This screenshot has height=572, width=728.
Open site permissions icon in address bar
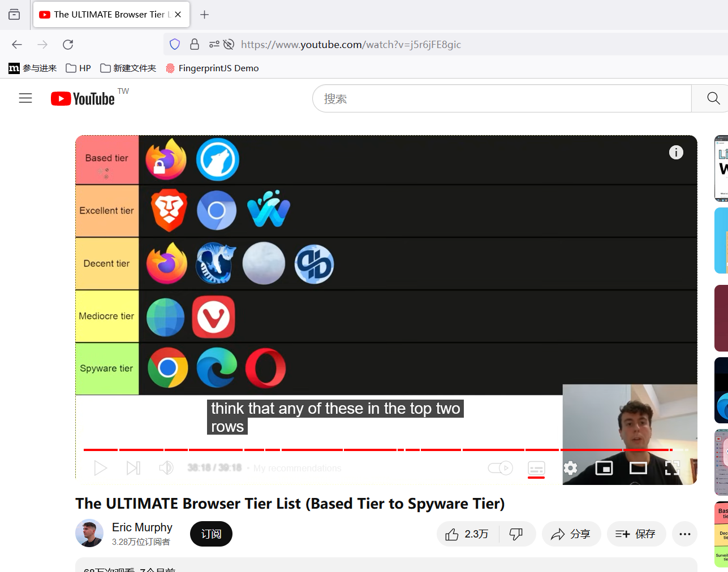coord(214,45)
